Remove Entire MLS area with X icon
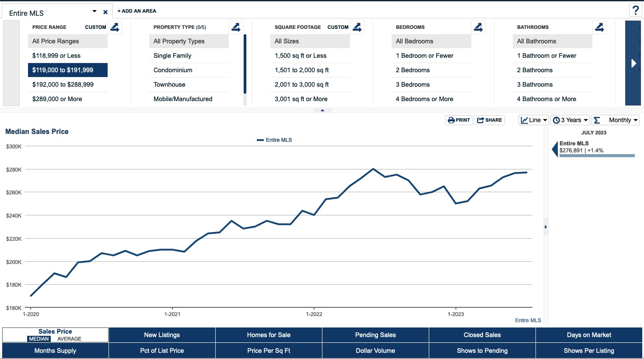644x359 pixels. pyautogui.click(x=105, y=12)
